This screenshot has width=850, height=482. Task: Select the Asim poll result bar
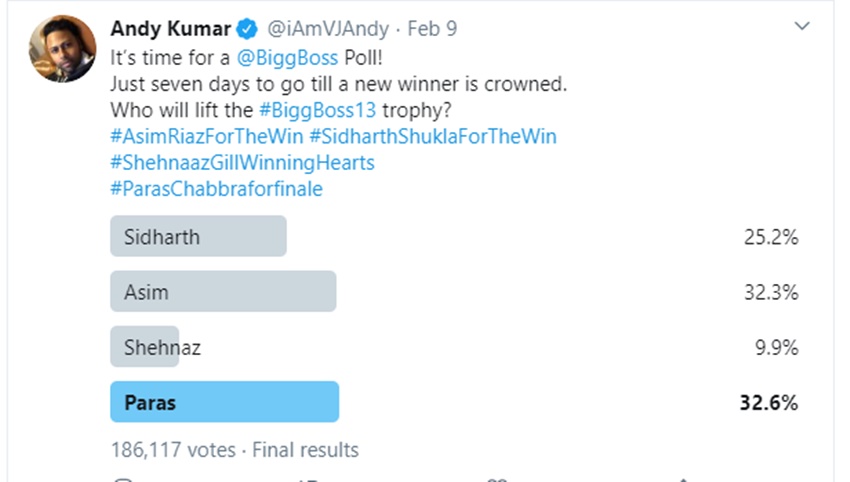click(x=223, y=292)
